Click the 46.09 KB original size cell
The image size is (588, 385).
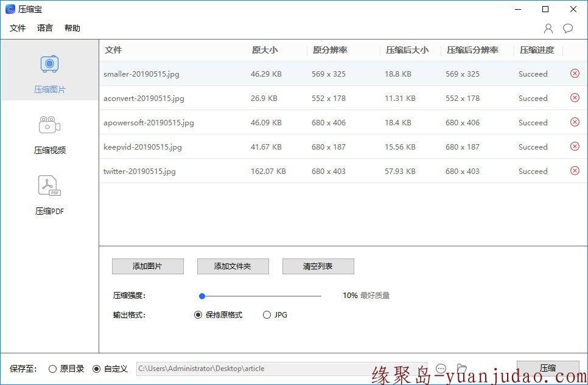point(266,123)
